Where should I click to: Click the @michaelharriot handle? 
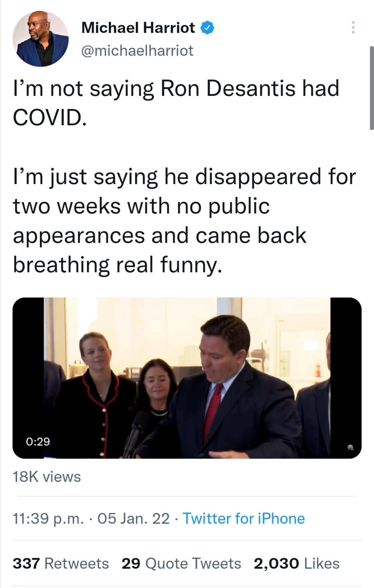(x=137, y=50)
